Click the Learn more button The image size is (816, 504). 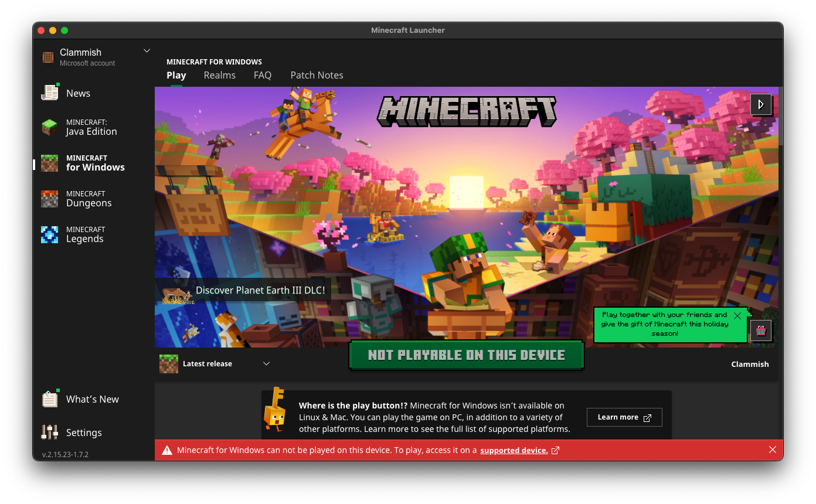(x=624, y=417)
